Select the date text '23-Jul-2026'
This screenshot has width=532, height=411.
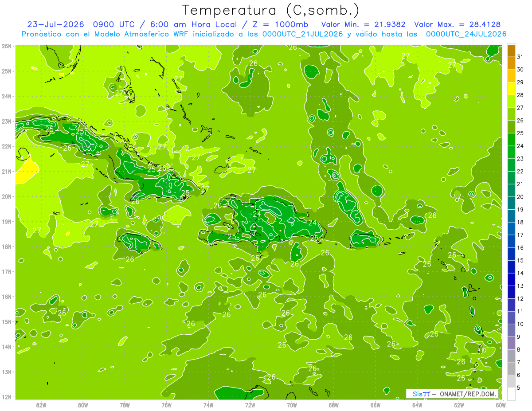click(55, 24)
